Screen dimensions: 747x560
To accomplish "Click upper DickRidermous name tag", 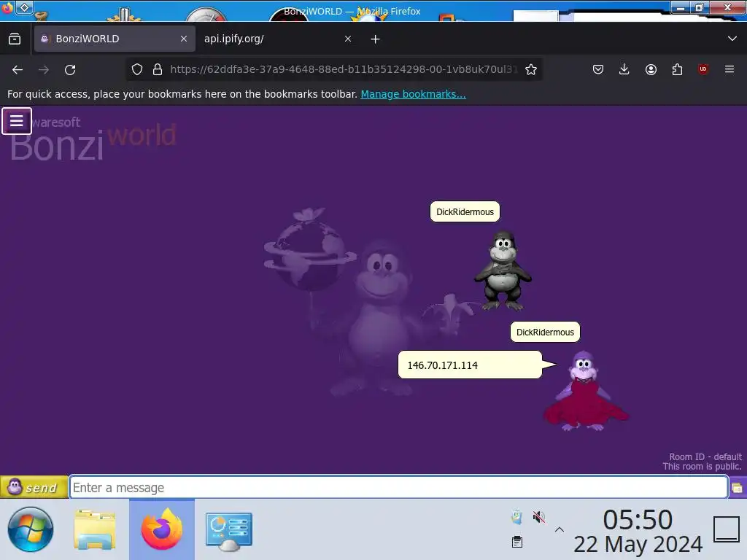I will click(x=465, y=212).
